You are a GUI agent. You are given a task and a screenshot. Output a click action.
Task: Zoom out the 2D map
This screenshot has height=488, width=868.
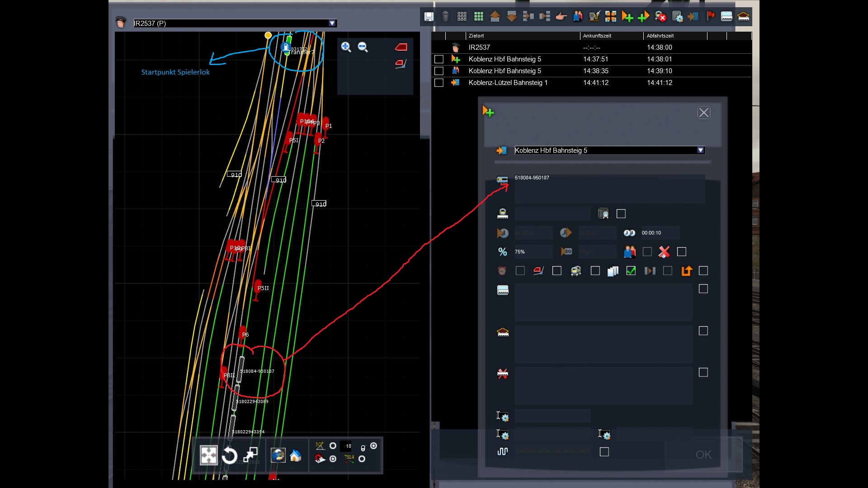363,47
